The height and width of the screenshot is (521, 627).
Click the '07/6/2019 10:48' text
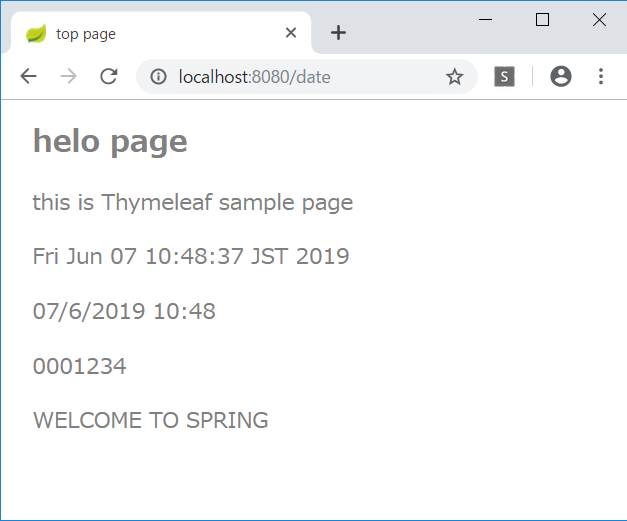124,312
